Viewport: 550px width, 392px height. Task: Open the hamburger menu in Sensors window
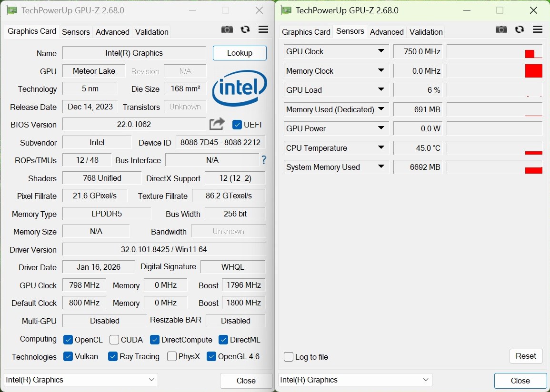point(538,29)
